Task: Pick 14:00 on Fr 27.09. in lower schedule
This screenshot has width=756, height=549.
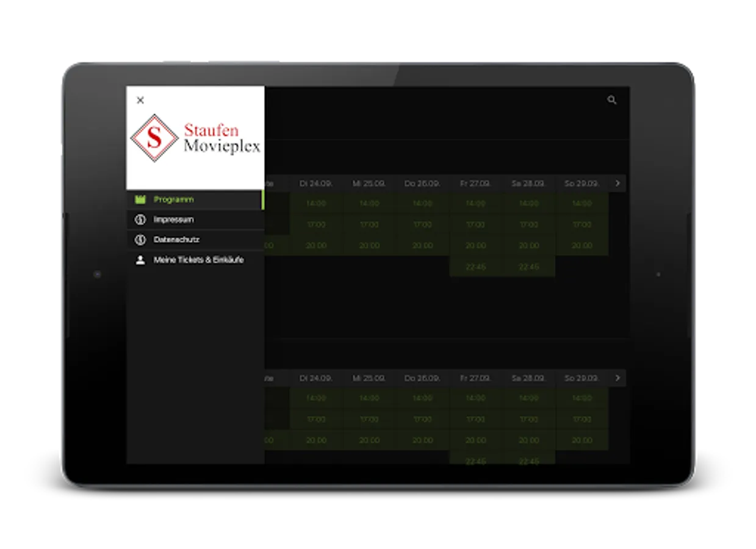Action: (475, 398)
